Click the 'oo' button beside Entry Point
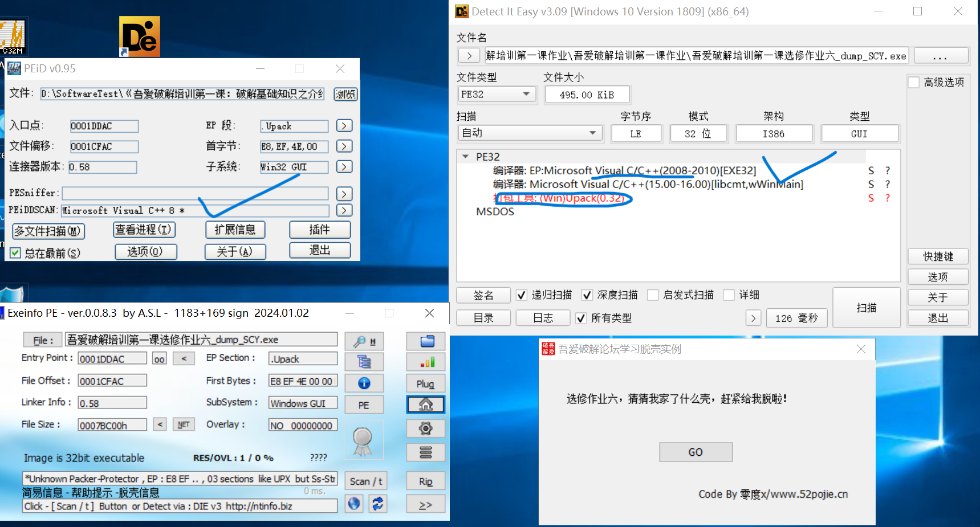Image resolution: width=980 pixels, height=527 pixels. click(x=159, y=359)
